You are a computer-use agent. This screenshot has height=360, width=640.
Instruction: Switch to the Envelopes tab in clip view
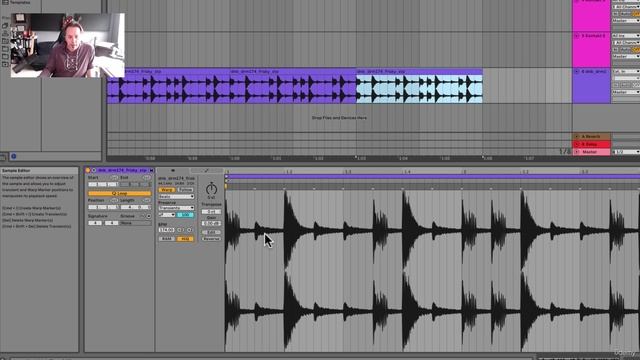[207, 170]
